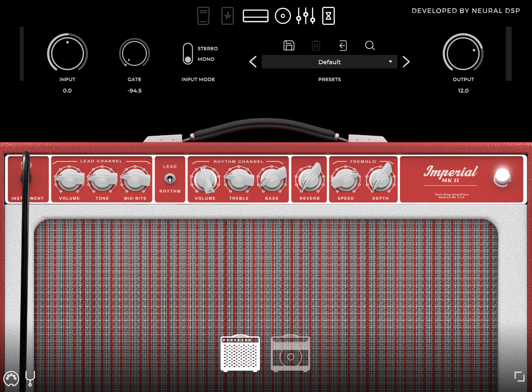Image resolution: width=532 pixels, height=392 pixels.
Task: Click the Output knob
Action: 463,54
